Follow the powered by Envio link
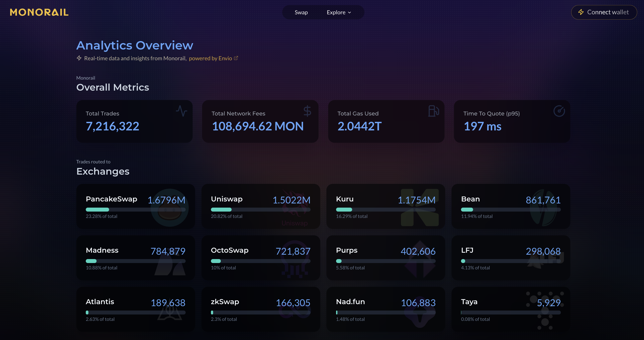This screenshot has height=340, width=644. tap(210, 58)
